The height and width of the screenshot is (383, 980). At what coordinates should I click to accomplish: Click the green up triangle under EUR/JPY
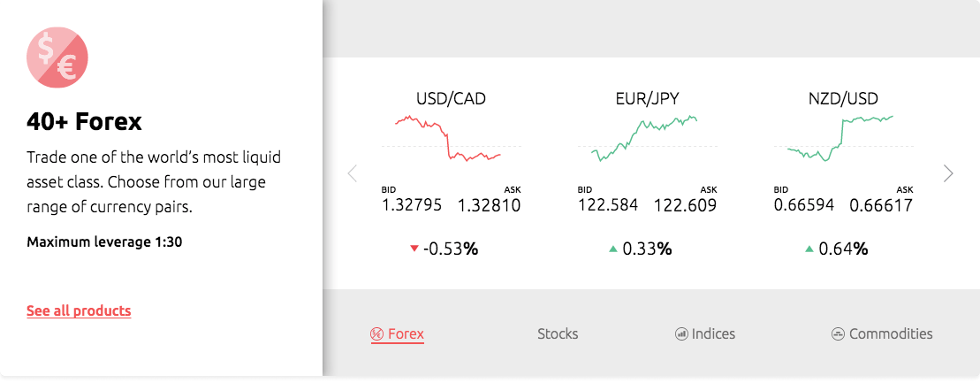click(613, 249)
